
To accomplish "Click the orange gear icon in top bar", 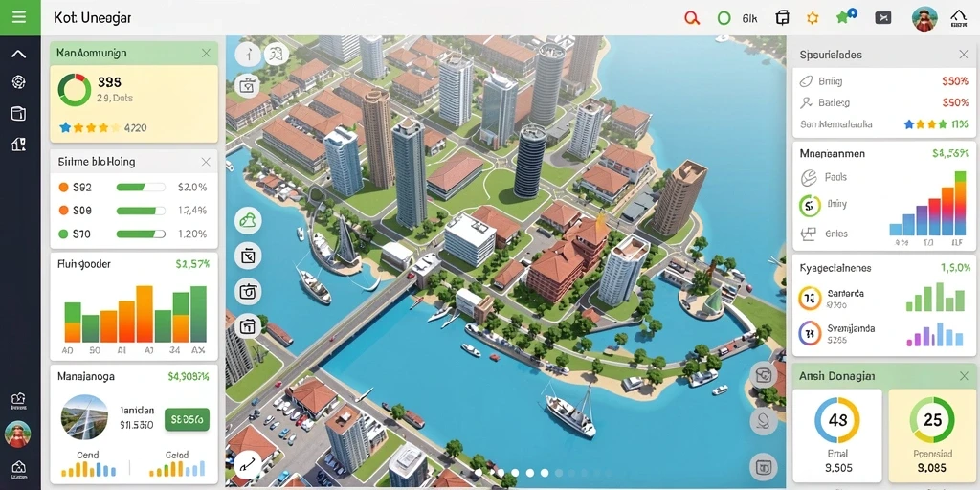I will [813, 18].
